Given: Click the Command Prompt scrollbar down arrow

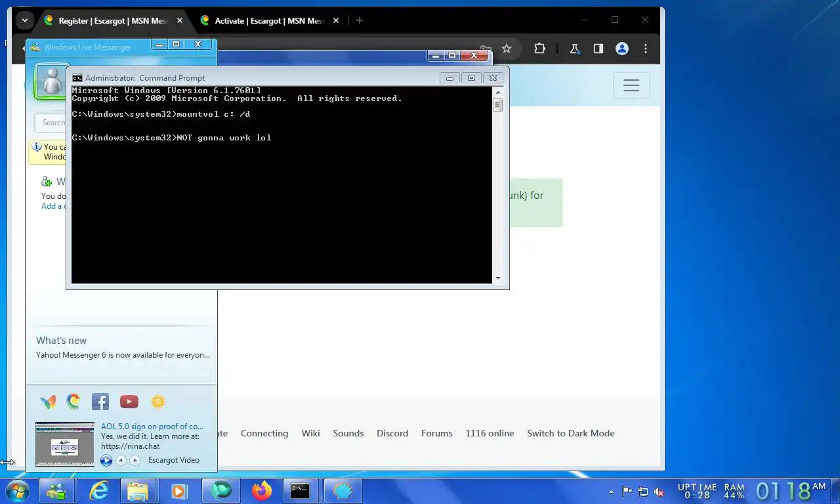Looking at the screenshot, I should tap(497, 278).
